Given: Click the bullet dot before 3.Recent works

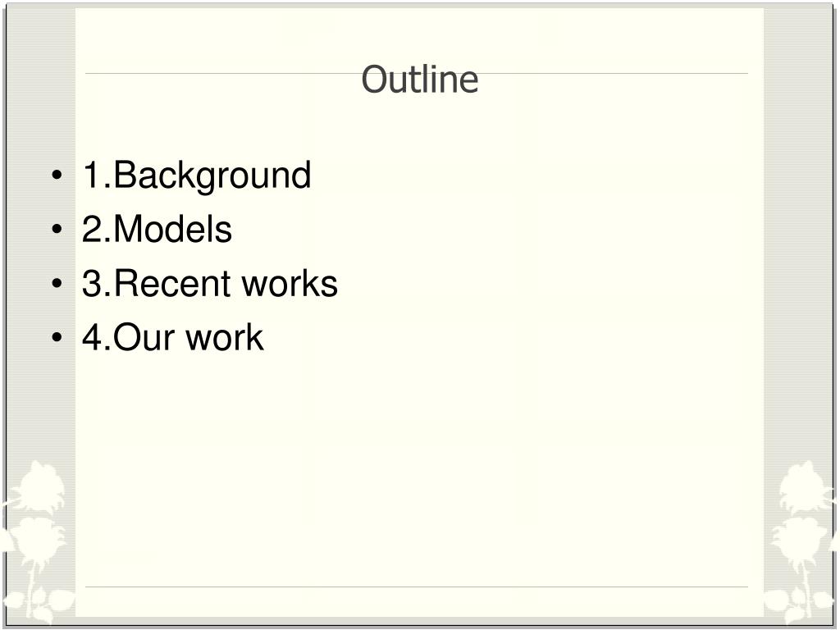Looking at the screenshot, I should tap(57, 283).
